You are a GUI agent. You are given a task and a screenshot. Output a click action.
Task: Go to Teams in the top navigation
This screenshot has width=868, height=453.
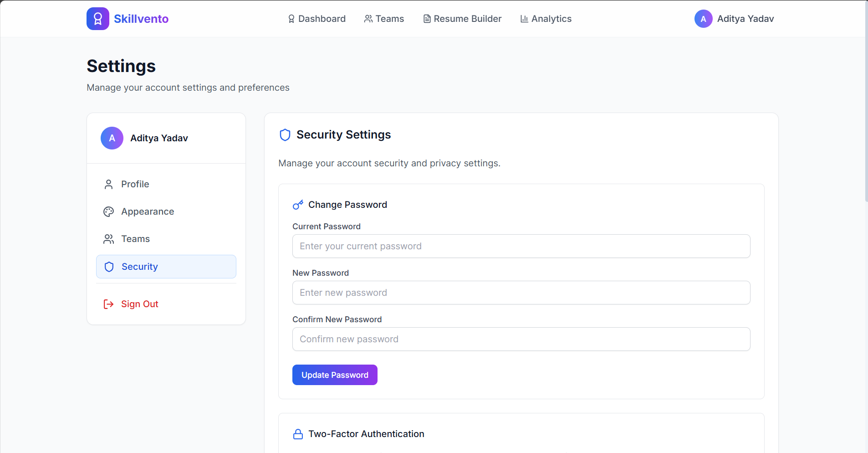pyautogui.click(x=384, y=19)
